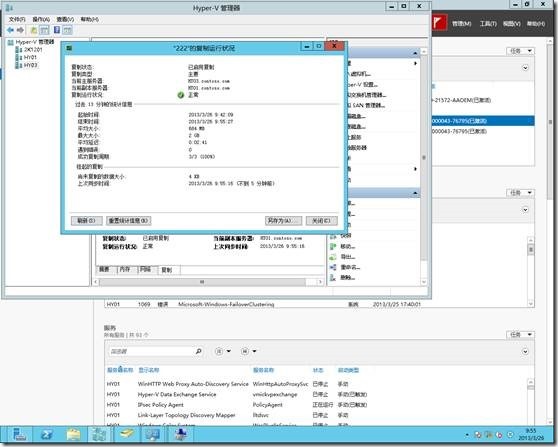Open the middle 任务 dropdown in Server Manager
558x447 pixels.
click(520, 193)
